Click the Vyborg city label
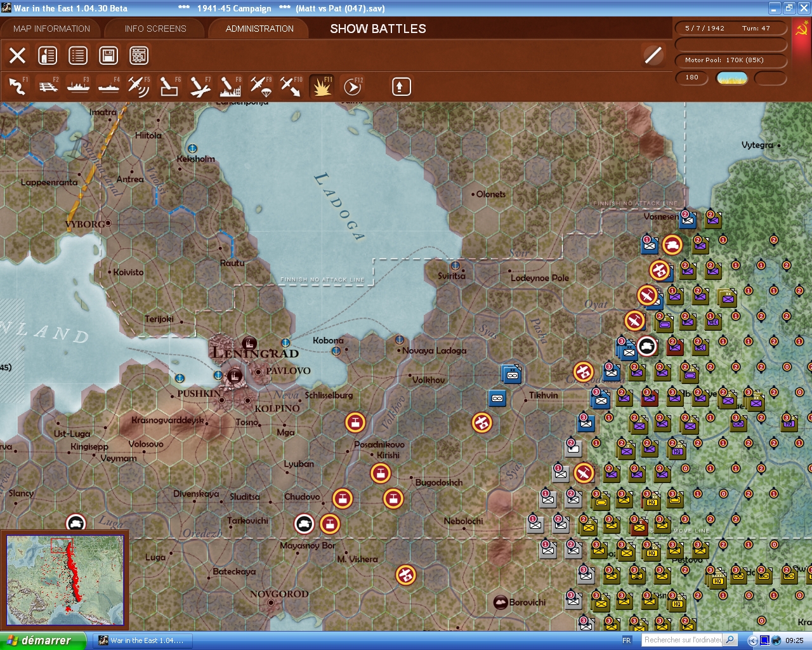 (x=84, y=224)
